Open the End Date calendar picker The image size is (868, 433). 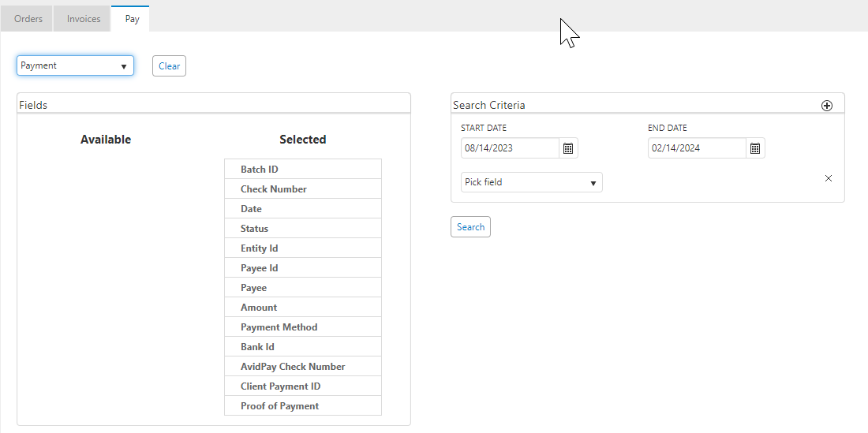pos(755,148)
